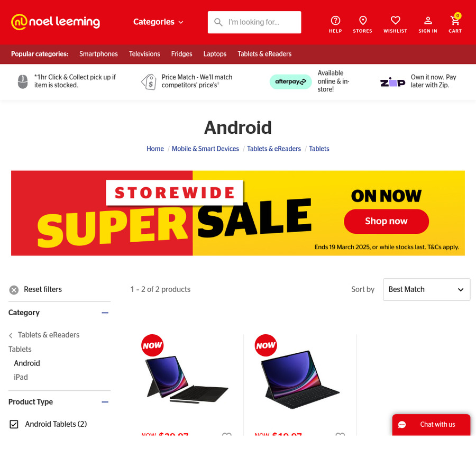Go to Televisions popular category

[144, 54]
